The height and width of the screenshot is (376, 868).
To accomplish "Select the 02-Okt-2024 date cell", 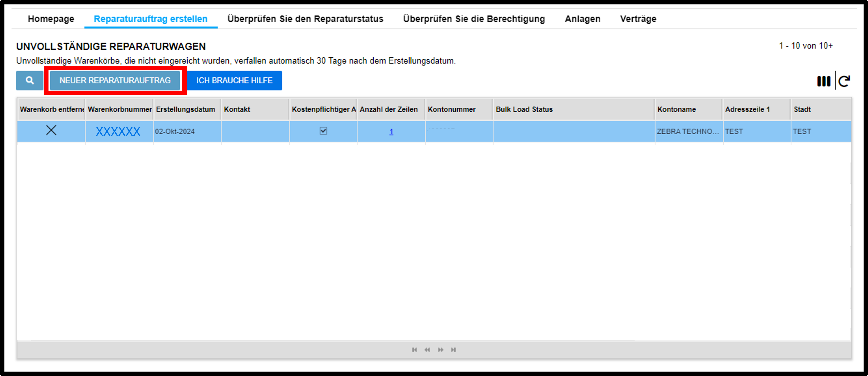I will (x=187, y=132).
